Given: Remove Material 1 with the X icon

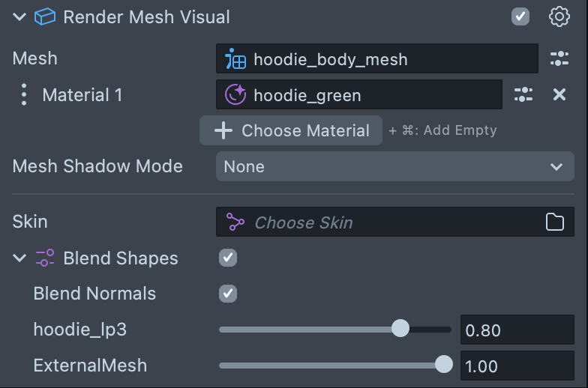Looking at the screenshot, I should pos(559,94).
